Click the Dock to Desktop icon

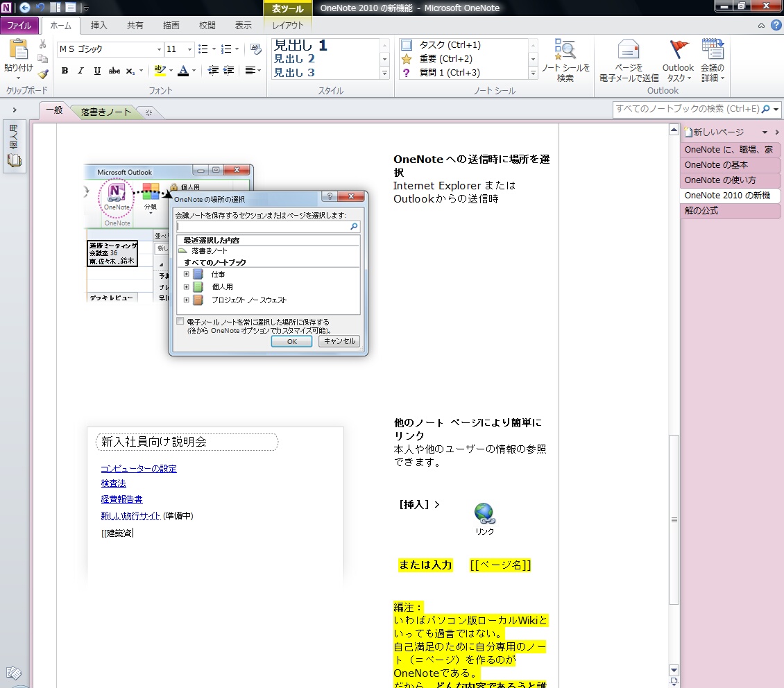coord(56,8)
